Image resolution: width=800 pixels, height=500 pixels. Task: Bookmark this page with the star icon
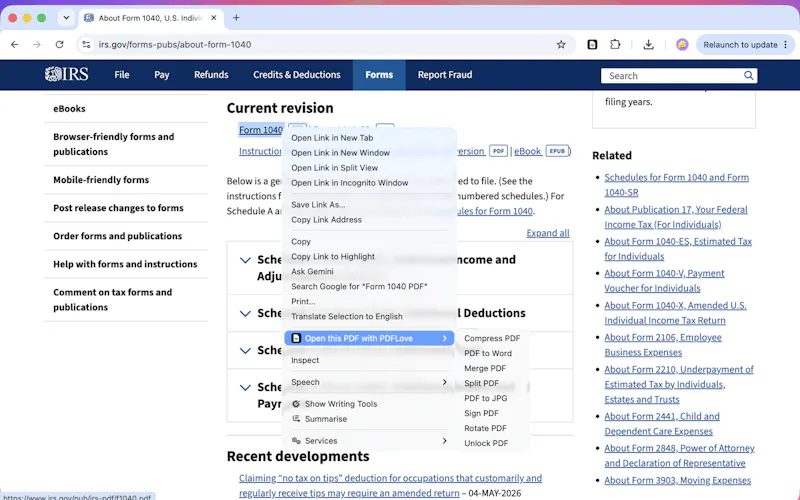pos(561,44)
